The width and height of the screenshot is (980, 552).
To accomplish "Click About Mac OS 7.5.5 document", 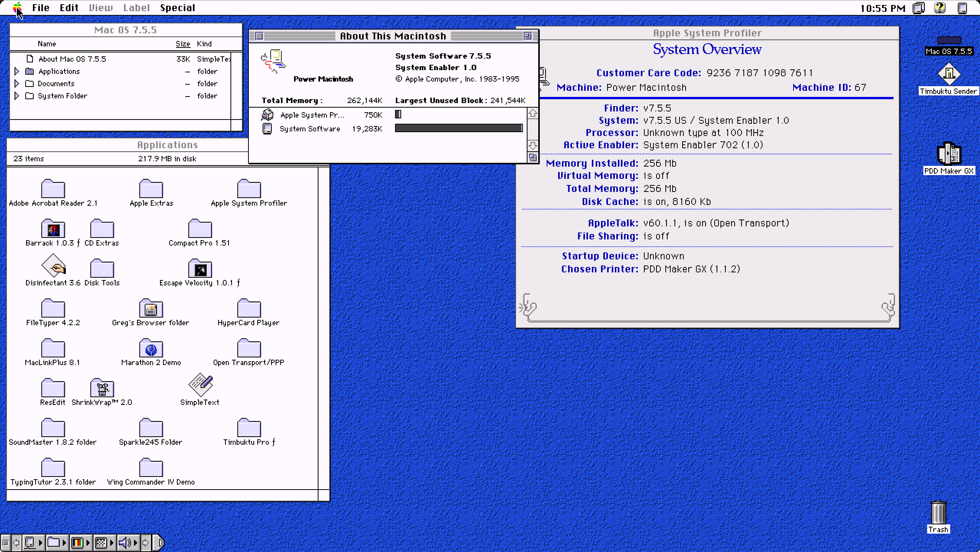I will click(x=72, y=59).
